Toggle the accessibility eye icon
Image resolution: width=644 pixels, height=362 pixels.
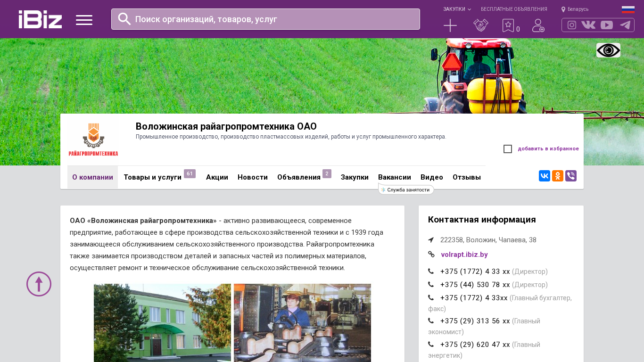coord(608,50)
